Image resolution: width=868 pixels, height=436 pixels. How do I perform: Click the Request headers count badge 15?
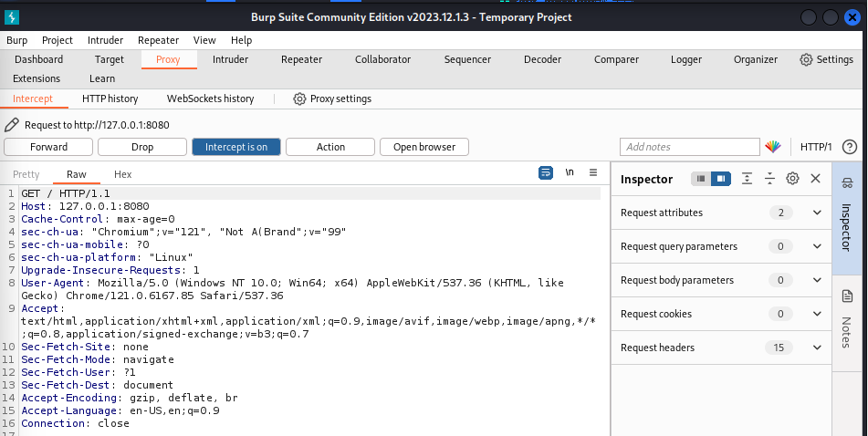coord(779,348)
